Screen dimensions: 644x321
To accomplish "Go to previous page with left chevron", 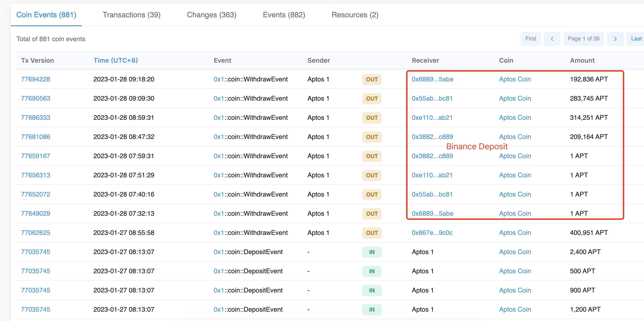I will (x=552, y=39).
